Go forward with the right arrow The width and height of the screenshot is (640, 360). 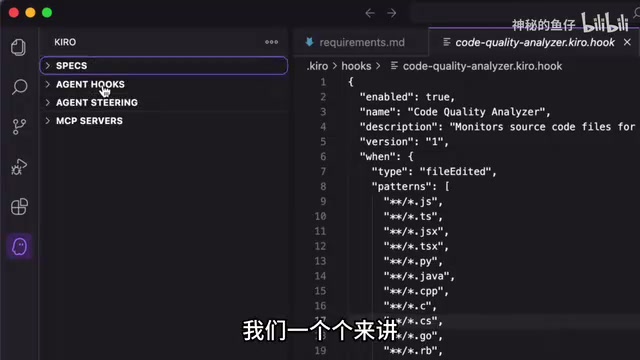click(391, 13)
